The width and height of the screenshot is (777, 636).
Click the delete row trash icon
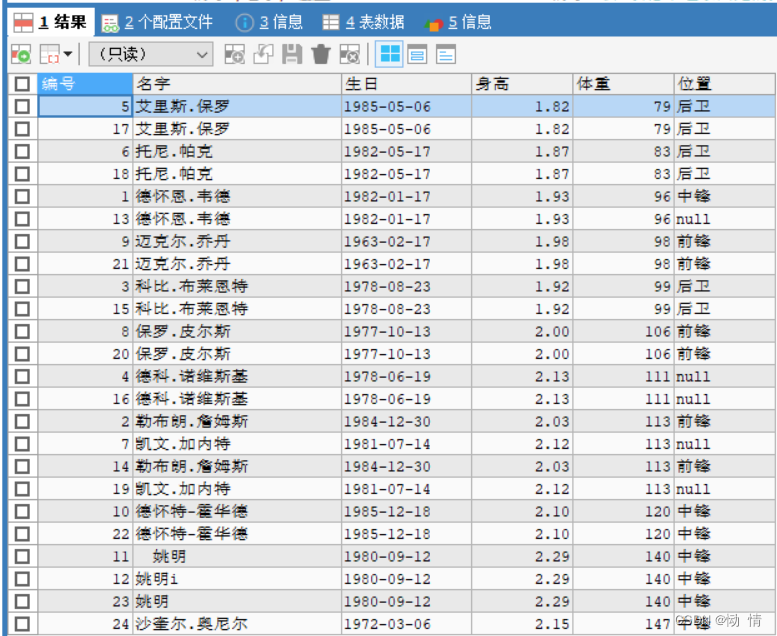[320, 54]
